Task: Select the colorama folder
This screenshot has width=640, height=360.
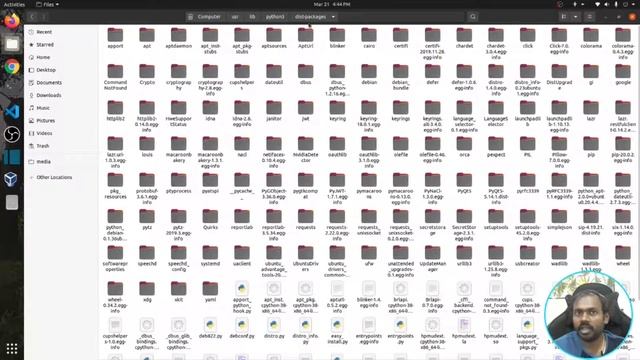Action: click(x=591, y=38)
